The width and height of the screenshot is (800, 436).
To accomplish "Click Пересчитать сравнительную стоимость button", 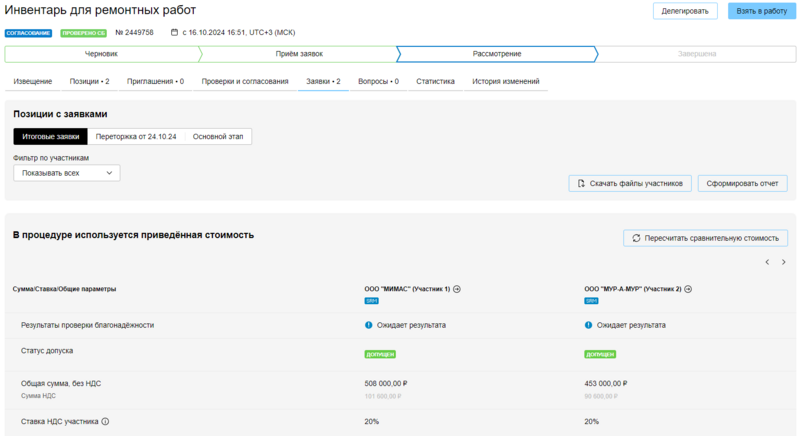I will pos(705,238).
